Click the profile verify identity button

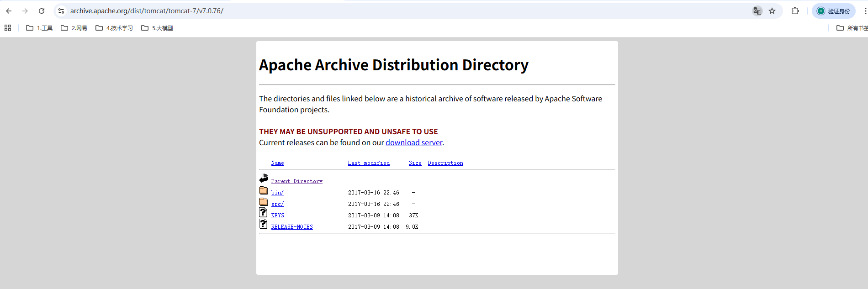[x=834, y=11]
